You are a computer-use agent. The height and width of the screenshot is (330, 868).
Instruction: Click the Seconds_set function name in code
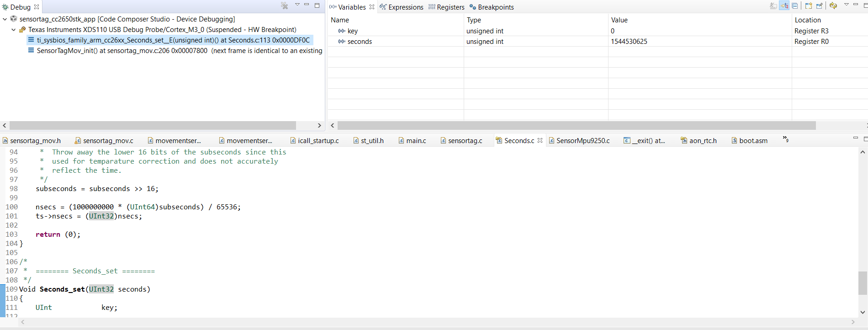(x=62, y=289)
